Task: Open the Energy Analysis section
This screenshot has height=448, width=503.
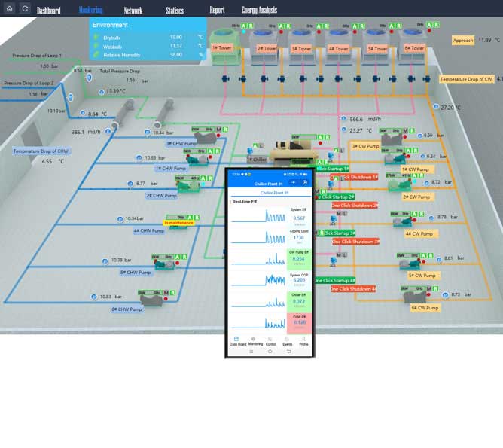Action: (x=259, y=11)
